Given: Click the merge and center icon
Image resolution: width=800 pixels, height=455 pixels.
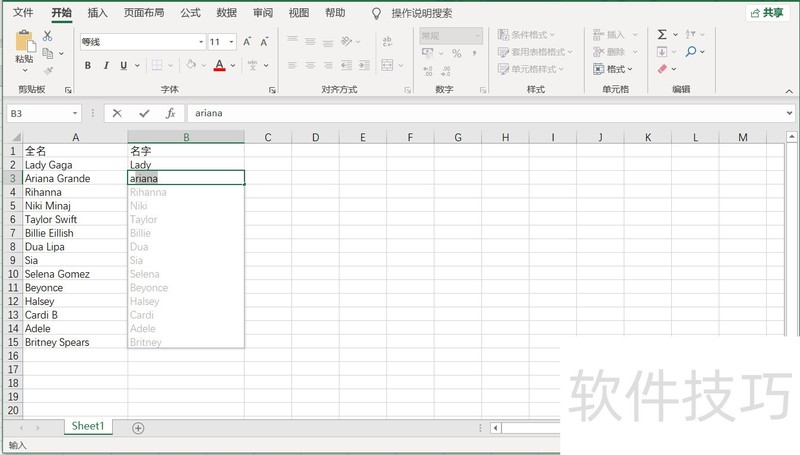Looking at the screenshot, I should pos(388,65).
